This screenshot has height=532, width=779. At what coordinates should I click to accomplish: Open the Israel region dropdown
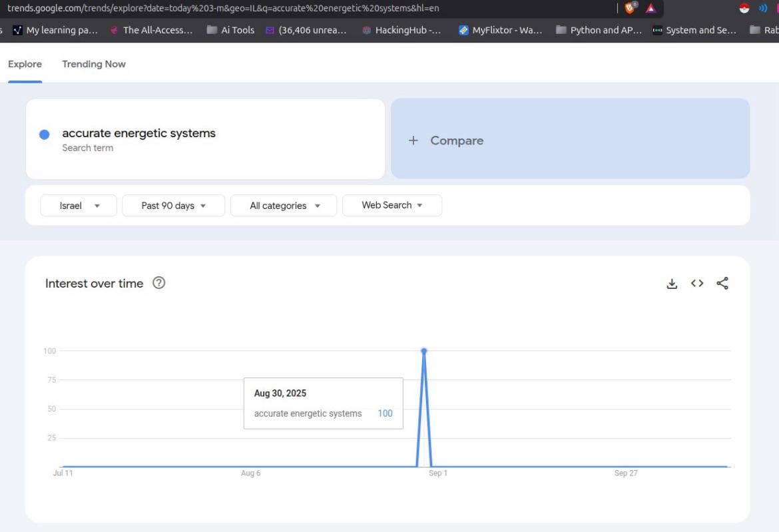[x=79, y=206]
